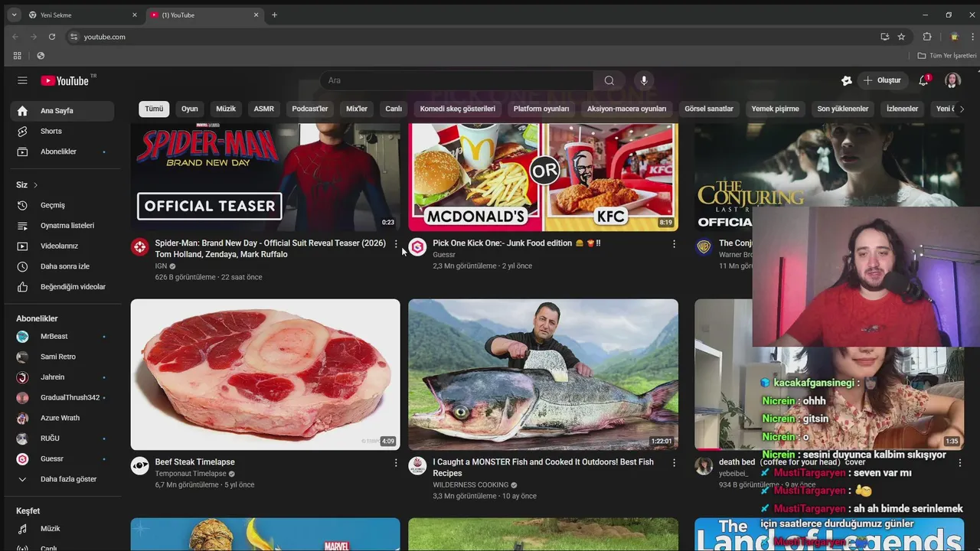Viewport: 980px width, 551px height.
Task: Open options menu for Beef Steak Timelapse
Action: click(x=396, y=462)
